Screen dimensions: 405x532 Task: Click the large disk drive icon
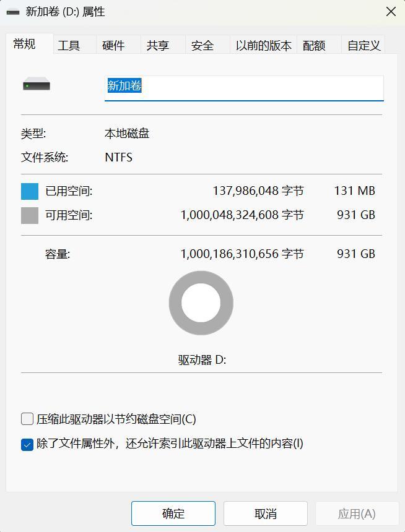pos(37,84)
